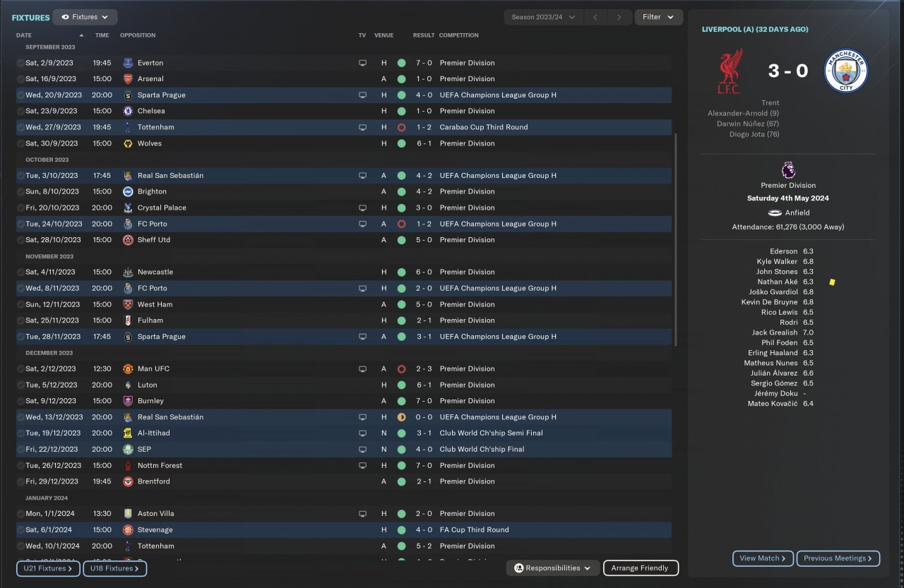Select the Tottenham Carabao Cup Third Round row
The height and width of the screenshot is (588, 904).
click(x=344, y=127)
